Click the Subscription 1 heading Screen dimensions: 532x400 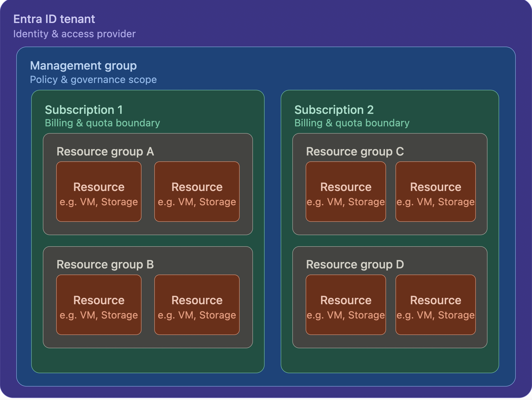pos(84,110)
